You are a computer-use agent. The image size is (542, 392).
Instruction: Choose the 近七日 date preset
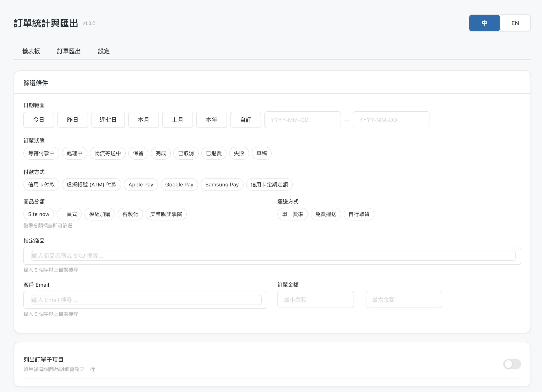click(108, 120)
